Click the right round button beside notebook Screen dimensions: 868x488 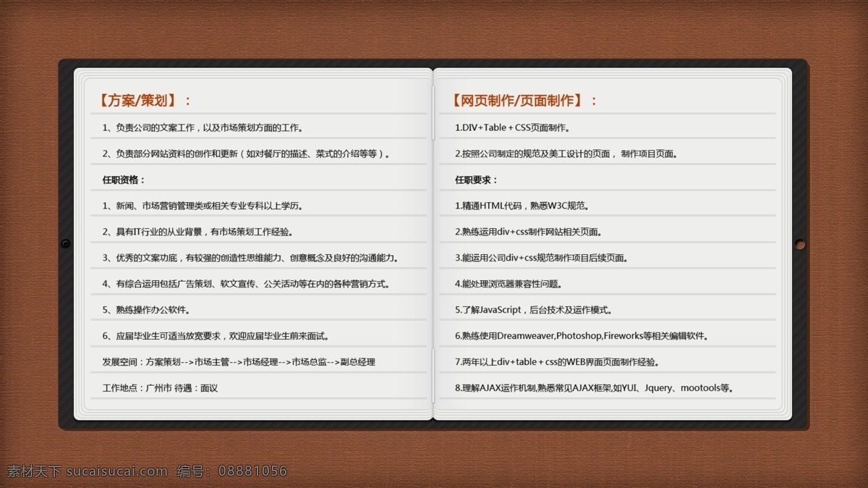(800, 244)
